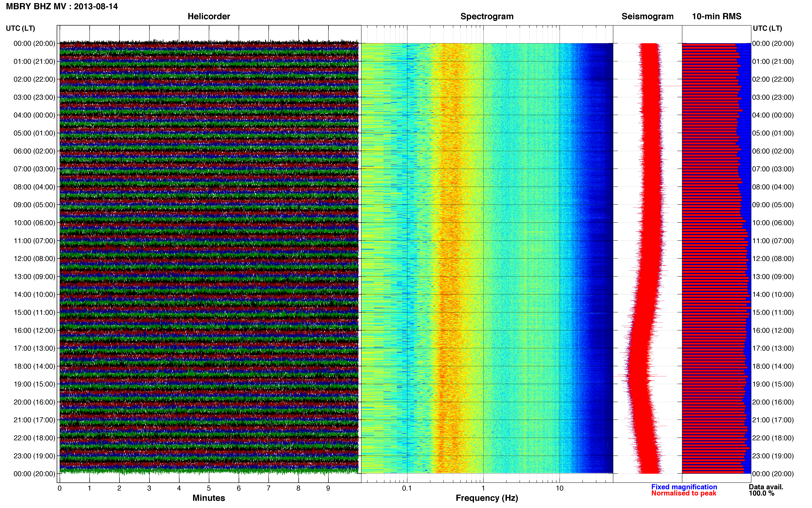812x508 pixels.
Task: Click minute tick label '5' on helicorder axis
Action: (x=209, y=488)
